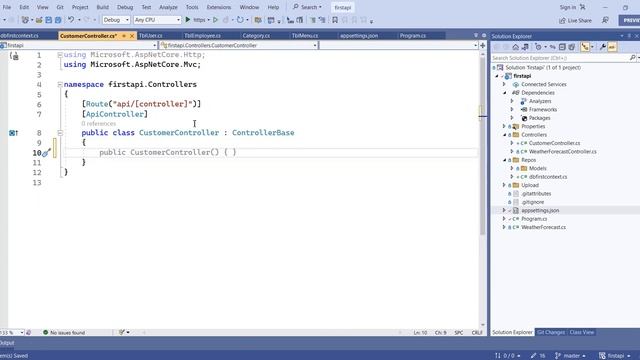
Task: Close the CustomerController.cs tab
Action: pos(132,36)
